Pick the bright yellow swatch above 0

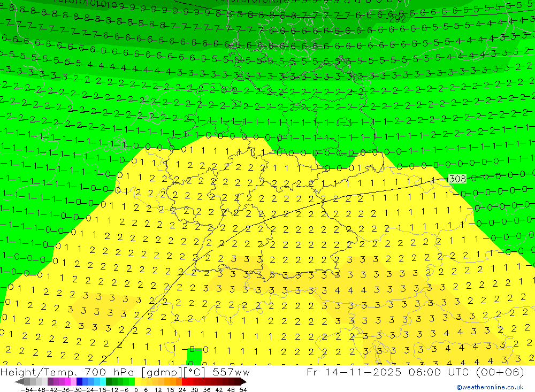click(x=138, y=381)
